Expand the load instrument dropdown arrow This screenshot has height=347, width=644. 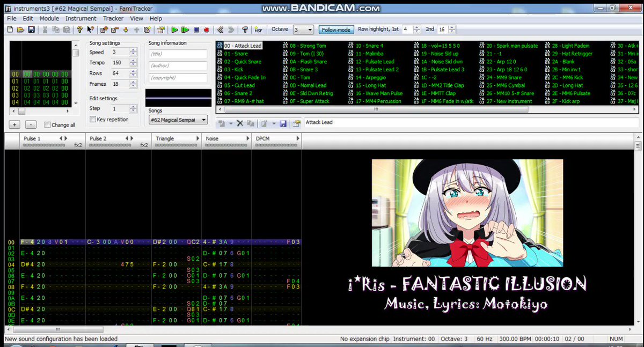[x=274, y=123]
